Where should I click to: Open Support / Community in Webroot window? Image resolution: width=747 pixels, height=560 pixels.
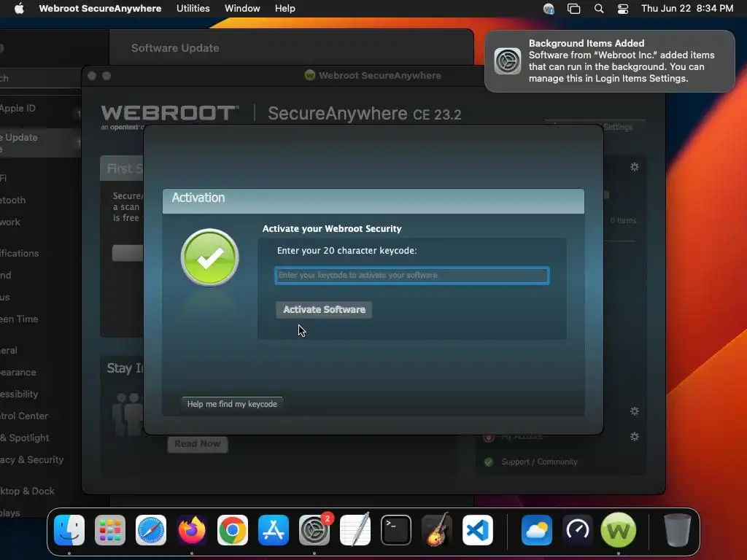pos(539,462)
